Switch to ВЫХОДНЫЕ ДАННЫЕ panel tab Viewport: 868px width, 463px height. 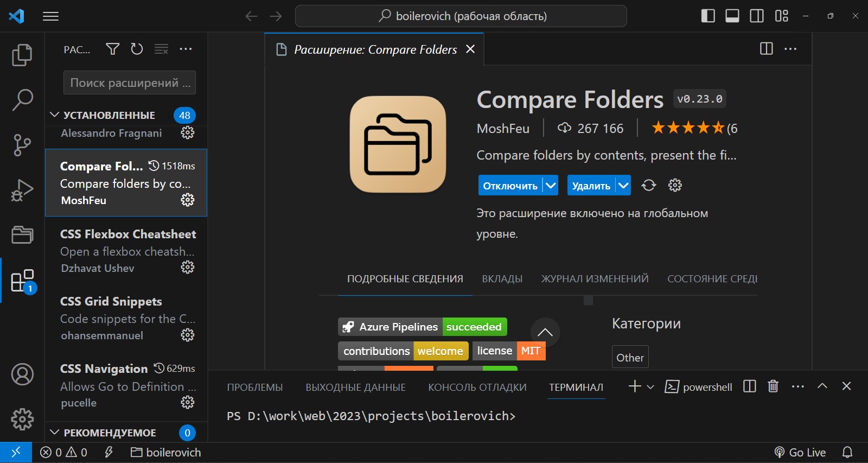click(355, 387)
